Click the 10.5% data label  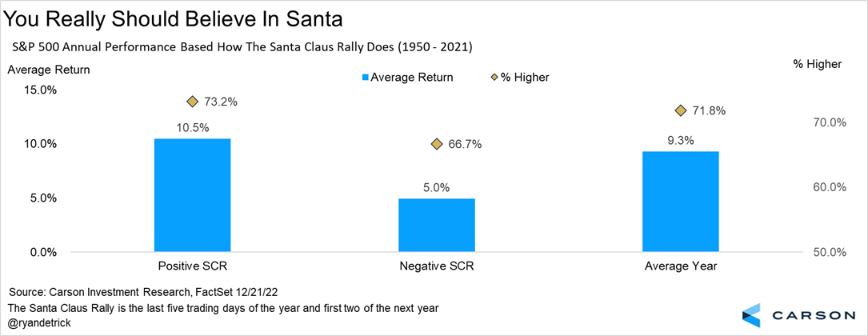(x=192, y=126)
